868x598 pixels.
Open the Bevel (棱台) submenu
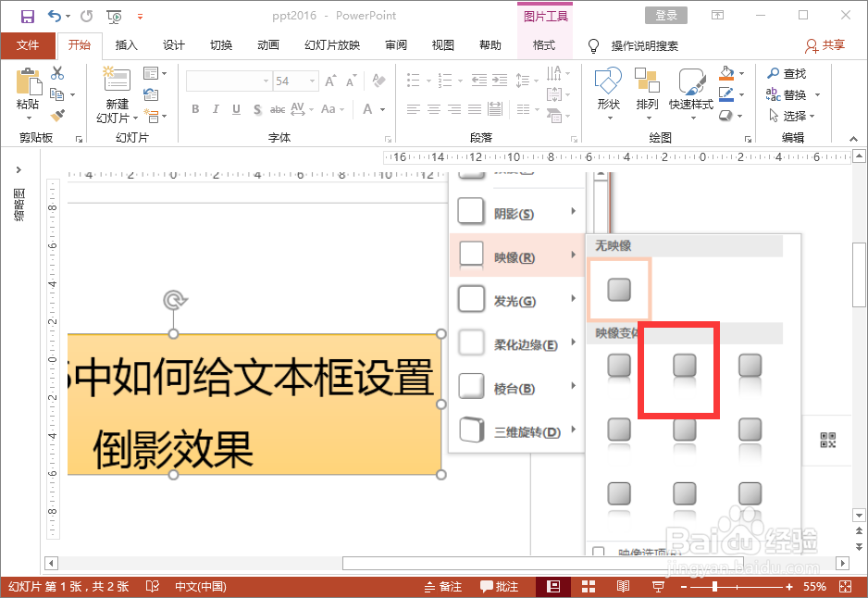click(517, 388)
